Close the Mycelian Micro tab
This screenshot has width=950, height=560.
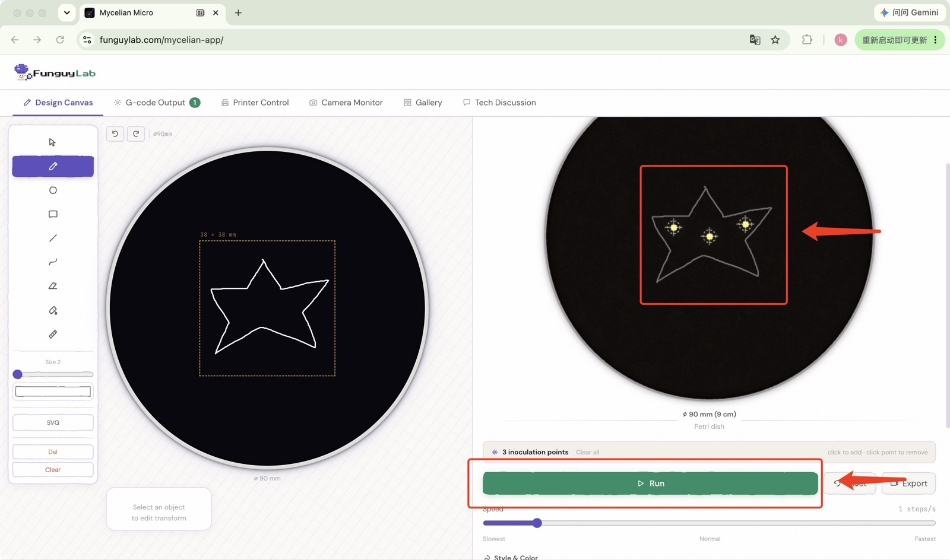pos(216,12)
